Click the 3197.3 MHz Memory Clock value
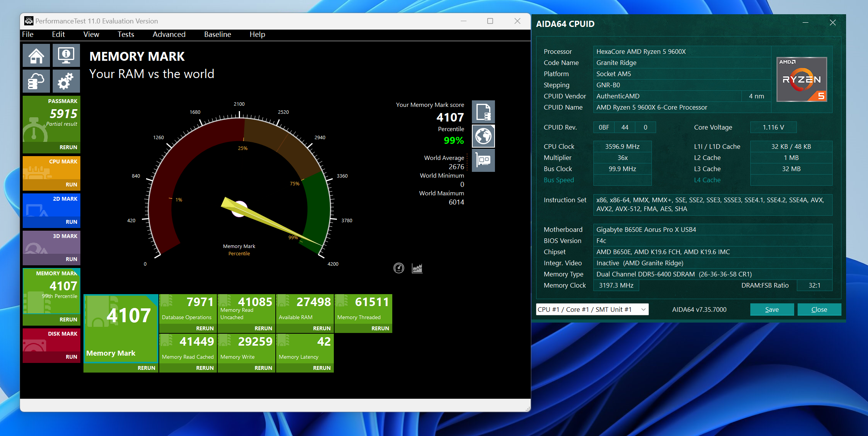This screenshot has width=868, height=436. pyautogui.click(x=616, y=285)
